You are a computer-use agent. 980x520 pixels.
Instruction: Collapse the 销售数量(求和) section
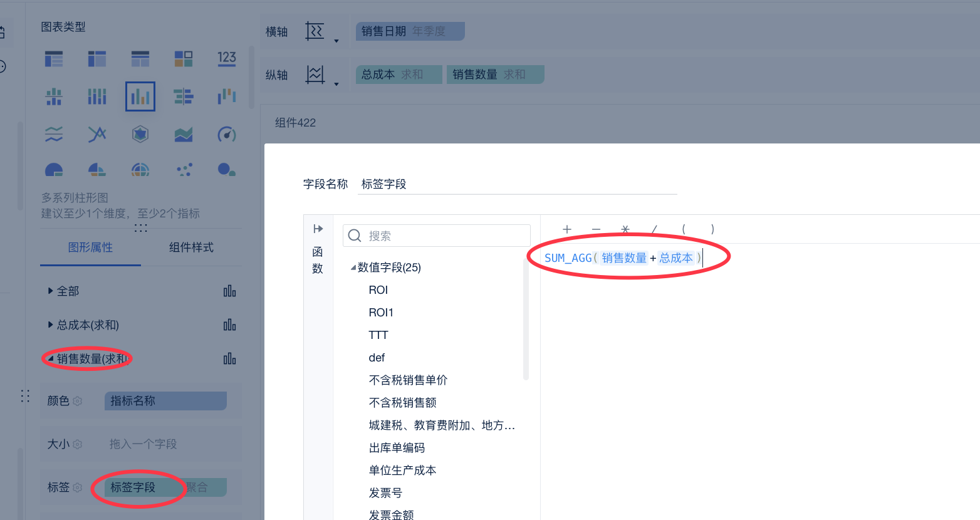(50, 359)
